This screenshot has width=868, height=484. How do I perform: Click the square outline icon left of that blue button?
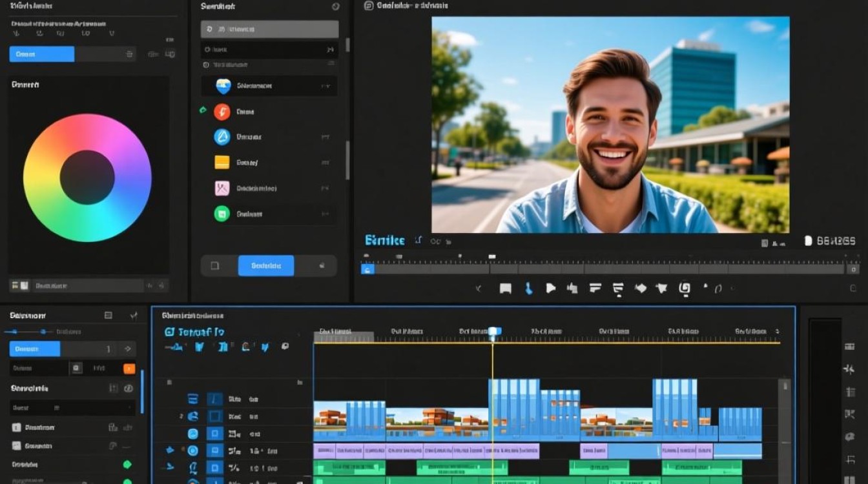point(215,265)
